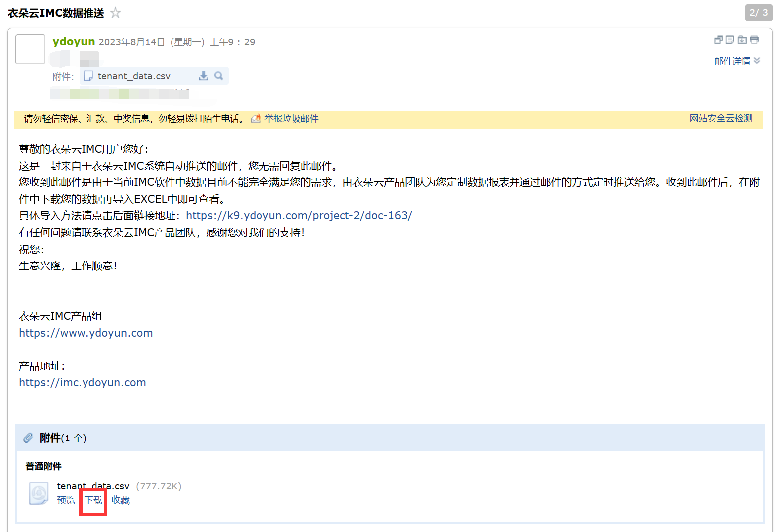Click the date 2023年8月14日 (星期一) 上午9:29
The height and width of the screenshot is (532, 776).
pos(177,42)
